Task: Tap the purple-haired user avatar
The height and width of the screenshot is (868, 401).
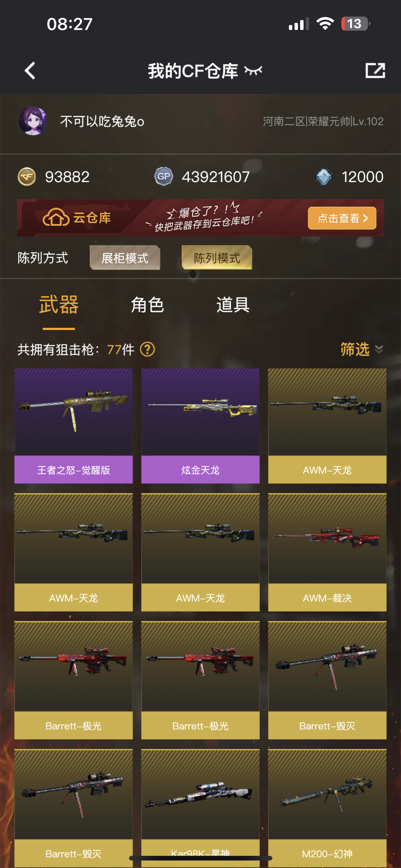Action: [x=33, y=121]
